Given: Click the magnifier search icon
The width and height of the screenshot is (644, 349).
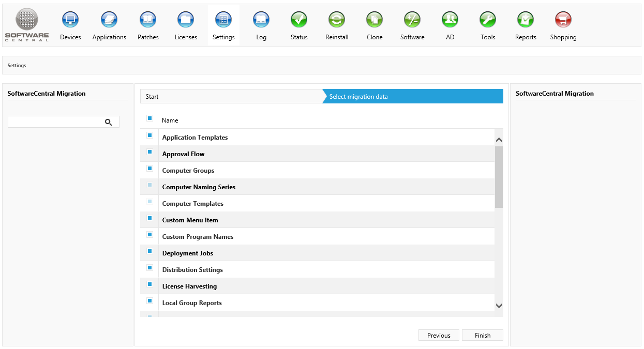Looking at the screenshot, I should 109,122.
